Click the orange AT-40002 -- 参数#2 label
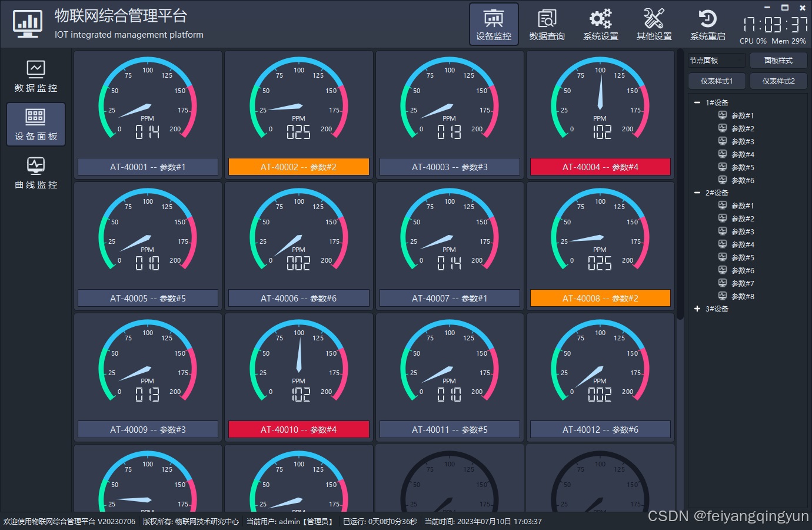Viewport: 812px width, 530px height. [299, 167]
